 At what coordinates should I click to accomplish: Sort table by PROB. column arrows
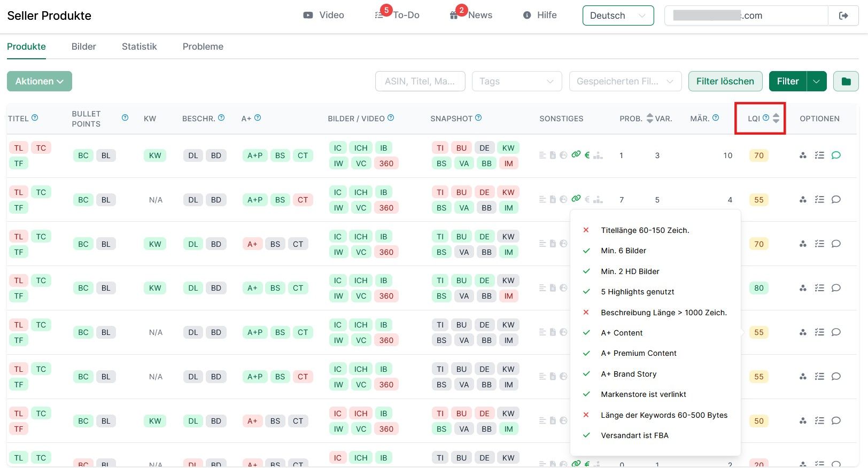649,118
